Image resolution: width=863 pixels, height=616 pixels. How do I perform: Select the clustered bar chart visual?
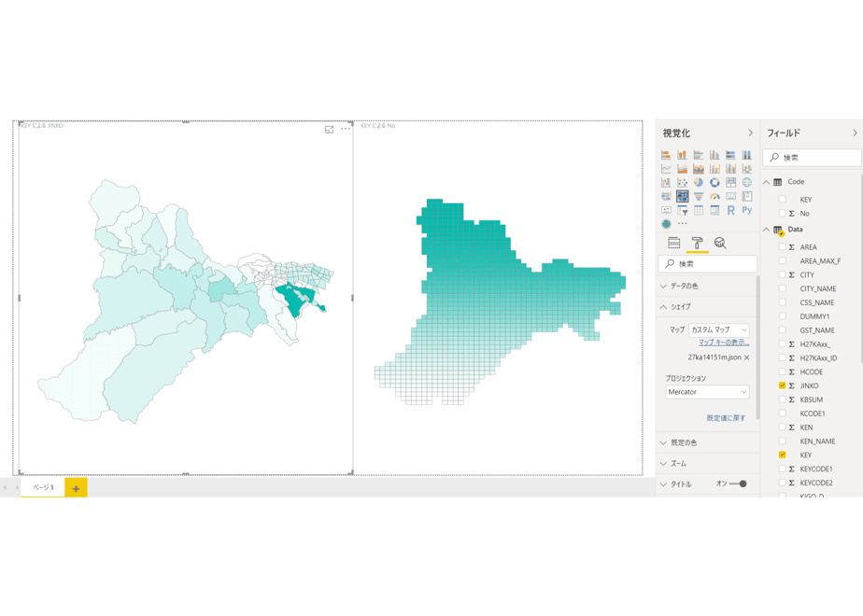click(699, 155)
